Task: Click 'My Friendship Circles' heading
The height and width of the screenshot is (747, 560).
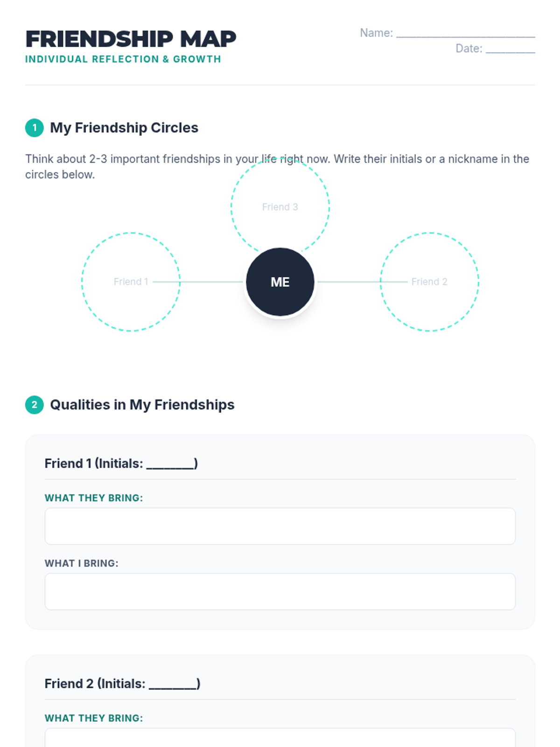Action: click(124, 127)
